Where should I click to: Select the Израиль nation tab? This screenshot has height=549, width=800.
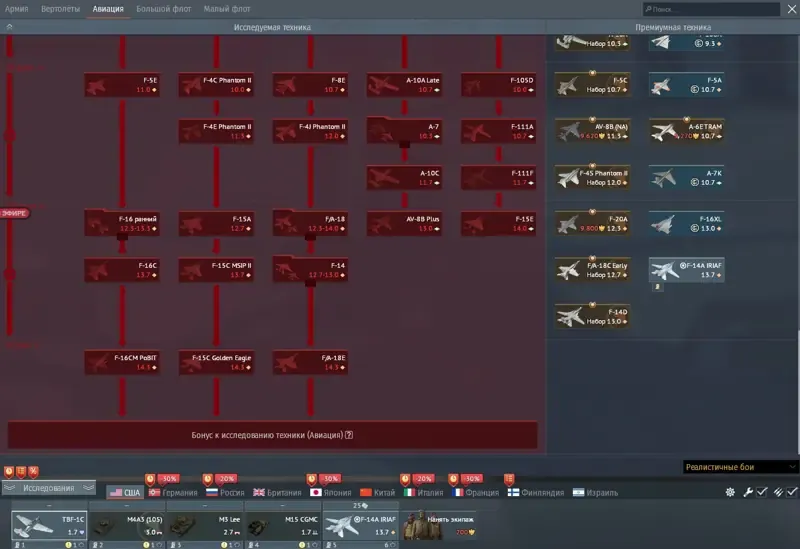pyautogui.click(x=595, y=492)
